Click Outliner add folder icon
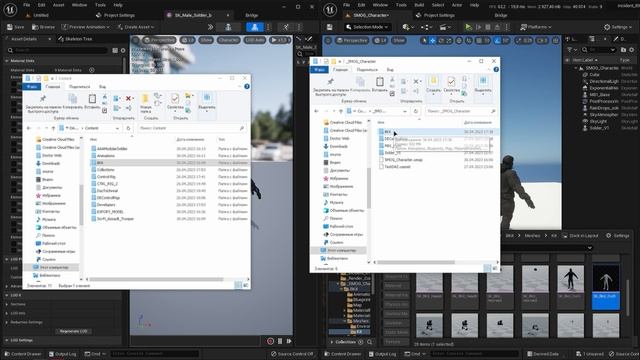Screen dimensions: 640x360 623,49
